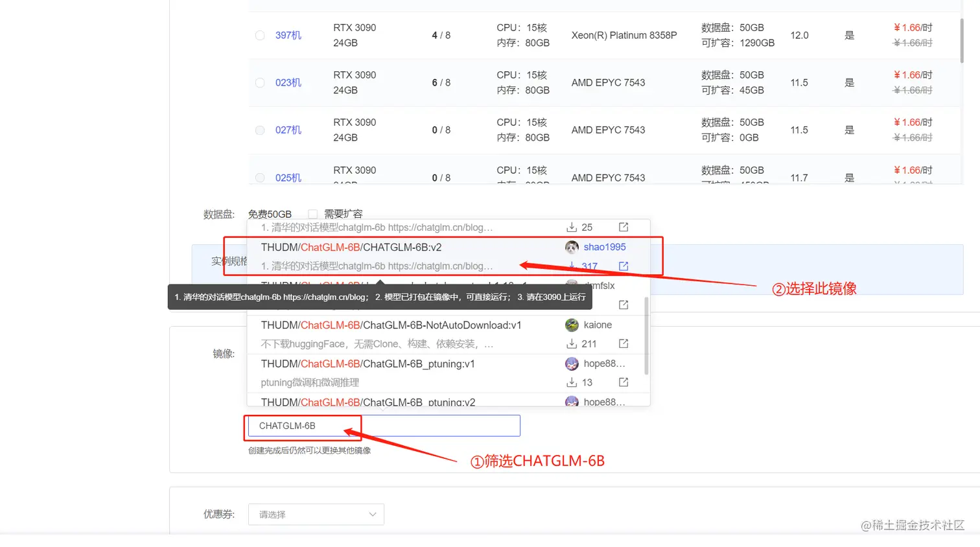
Task: Open external link icon beside download count 13
Action: [624, 382]
